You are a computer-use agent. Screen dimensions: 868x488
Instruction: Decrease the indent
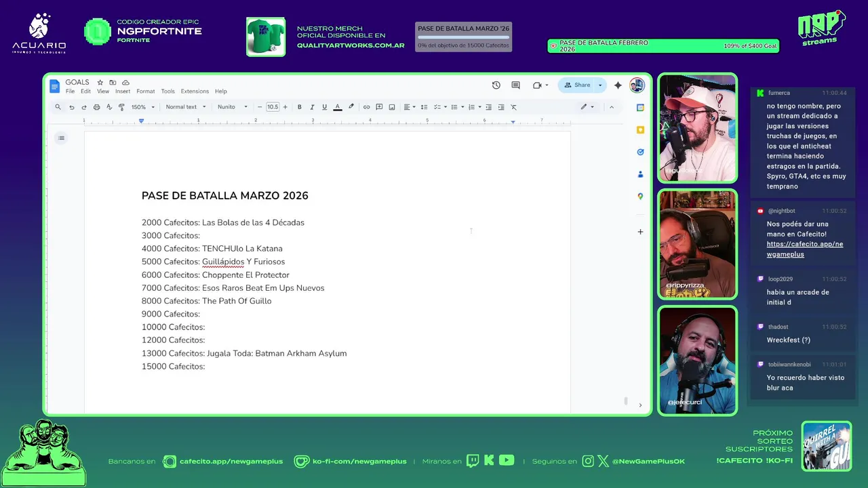pyautogui.click(x=488, y=107)
